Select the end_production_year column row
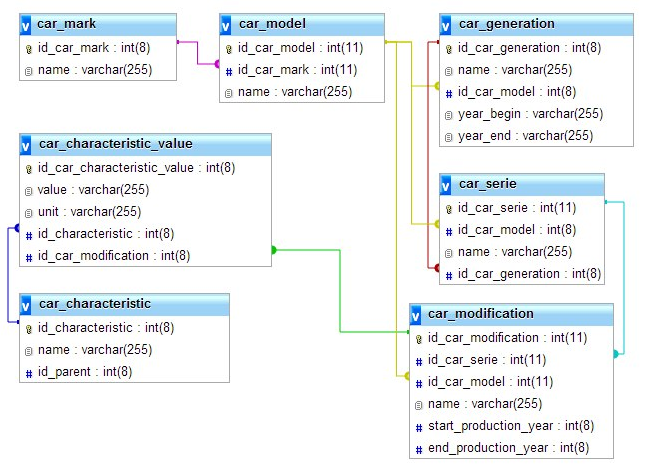 [508, 448]
